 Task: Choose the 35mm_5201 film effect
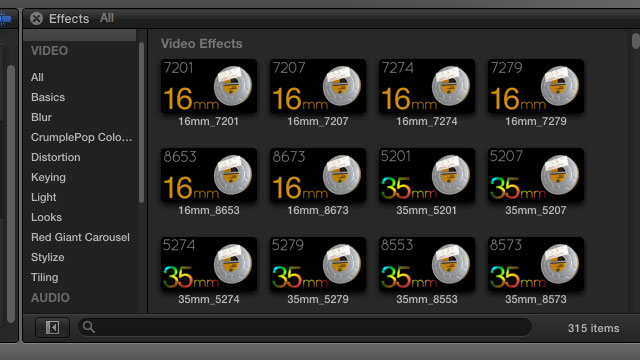(x=427, y=175)
